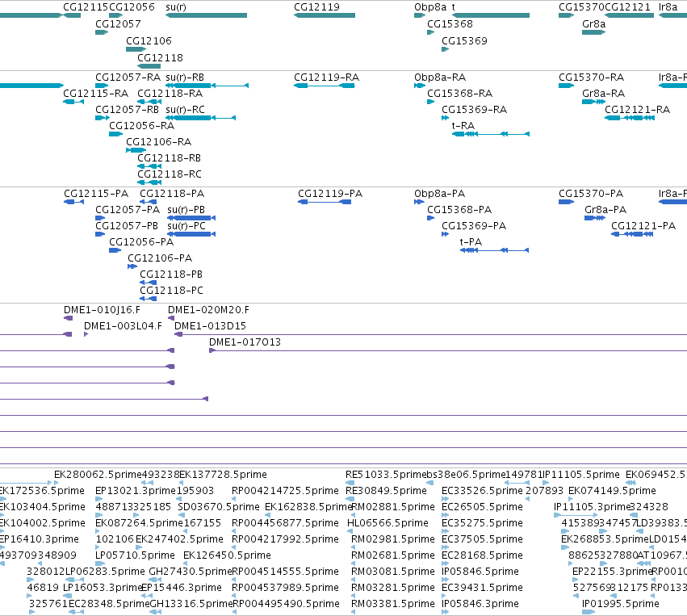Select the su(r)-RB transcript label
The image size is (687, 616).
coord(185,78)
